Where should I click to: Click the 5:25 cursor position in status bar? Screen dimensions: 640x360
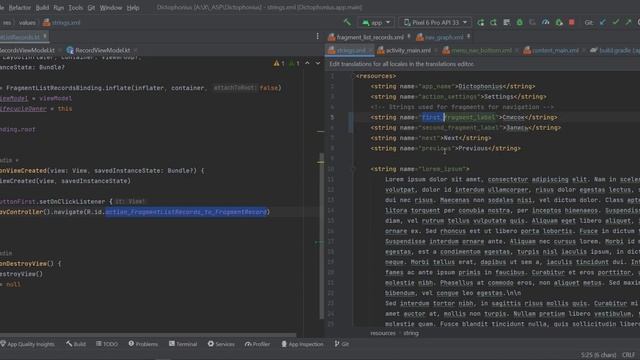pyautogui.click(x=598, y=355)
